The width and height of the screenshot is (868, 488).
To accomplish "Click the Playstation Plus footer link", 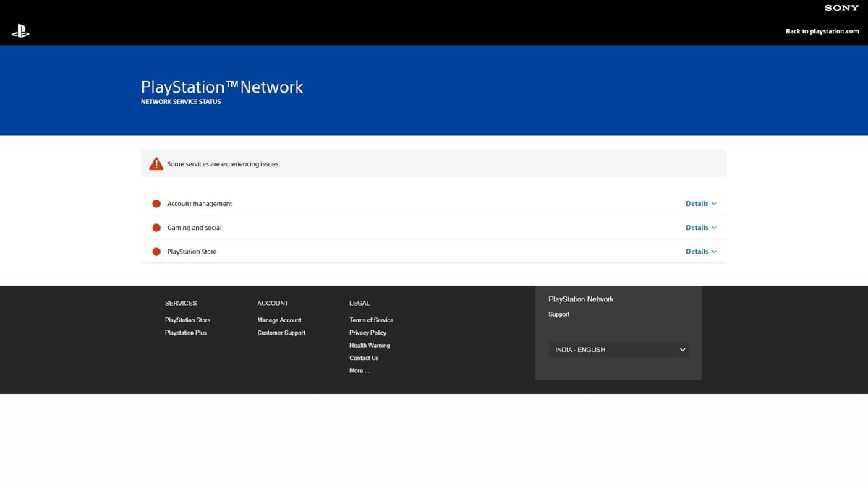I will click(x=185, y=333).
